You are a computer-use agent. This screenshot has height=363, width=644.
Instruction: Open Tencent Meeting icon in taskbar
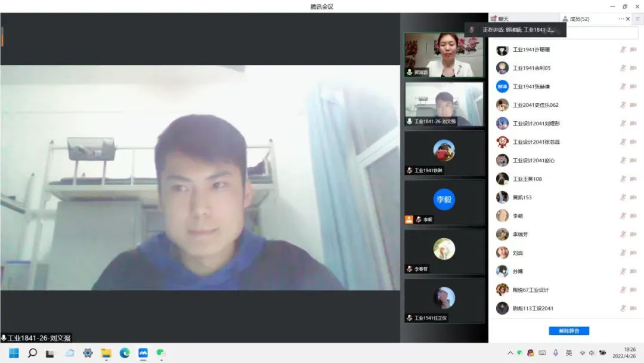143,353
